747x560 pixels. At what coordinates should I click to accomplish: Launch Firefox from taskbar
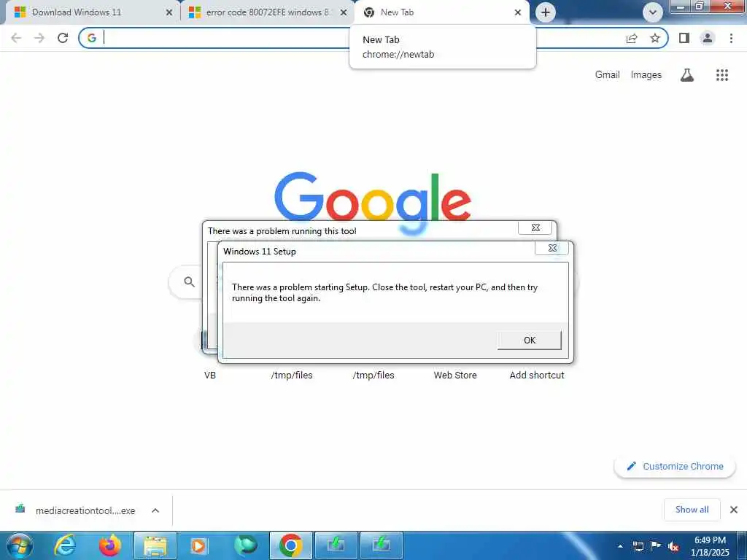coord(110,545)
